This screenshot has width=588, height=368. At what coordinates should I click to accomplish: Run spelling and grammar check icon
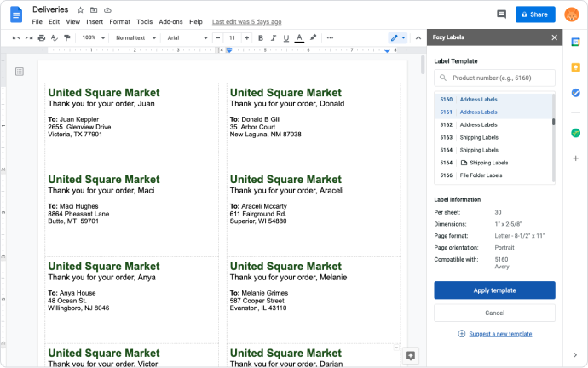(x=55, y=37)
